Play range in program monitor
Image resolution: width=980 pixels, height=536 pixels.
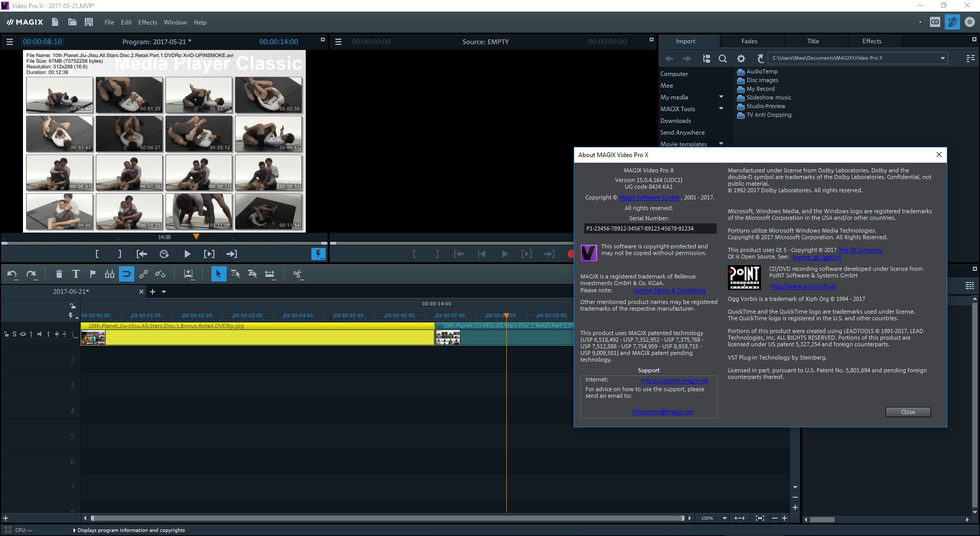point(209,254)
